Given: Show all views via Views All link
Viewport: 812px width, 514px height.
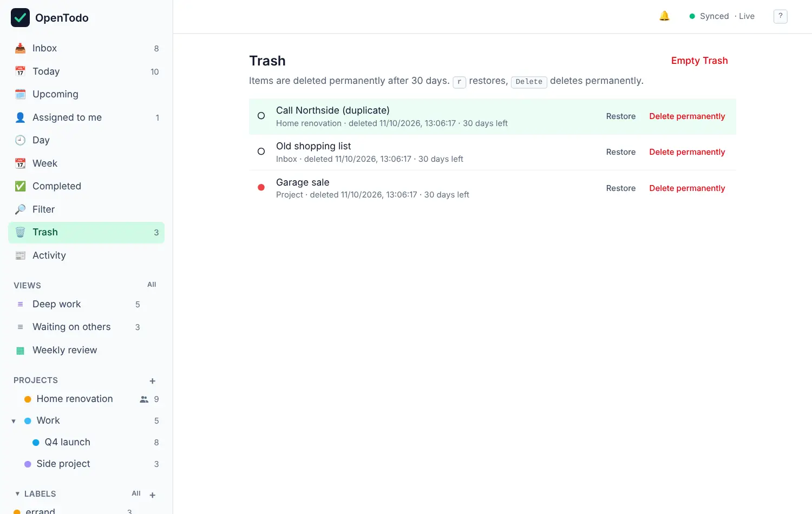Looking at the screenshot, I should pyautogui.click(x=152, y=285).
